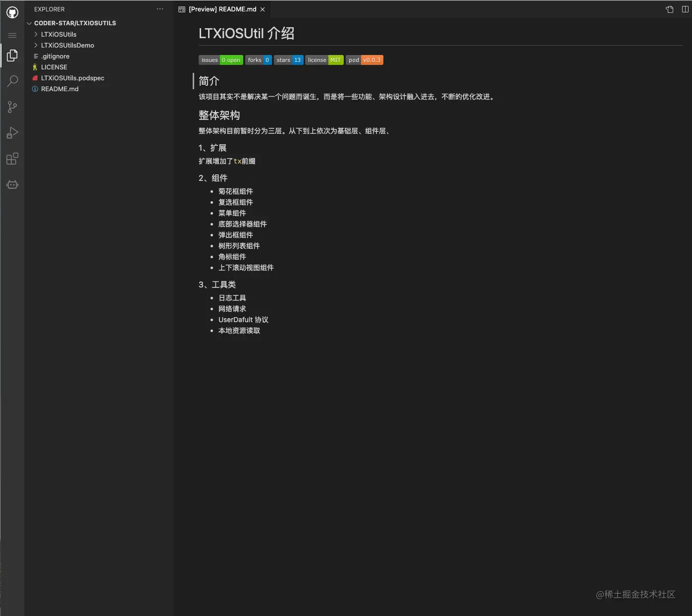
Task: Click the issues 0 open badge
Action: (x=220, y=60)
